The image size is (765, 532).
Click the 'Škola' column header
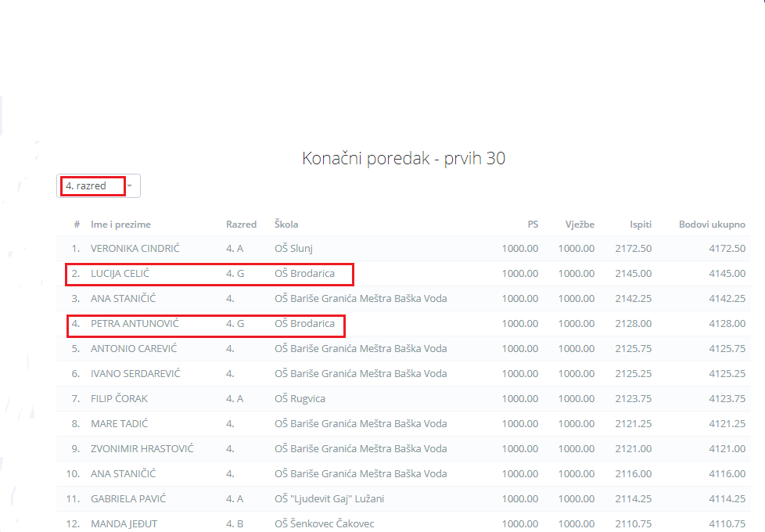[286, 225]
